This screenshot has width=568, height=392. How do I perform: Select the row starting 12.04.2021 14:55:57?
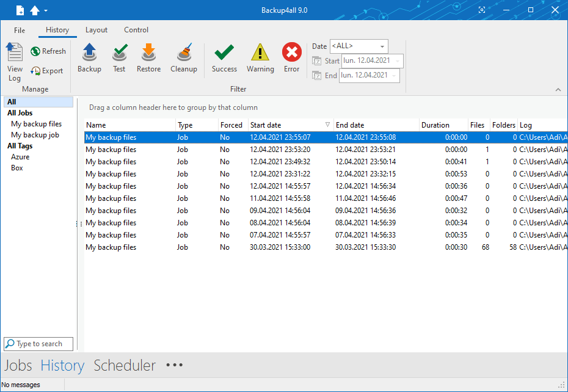pyautogui.click(x=326, y=186)
